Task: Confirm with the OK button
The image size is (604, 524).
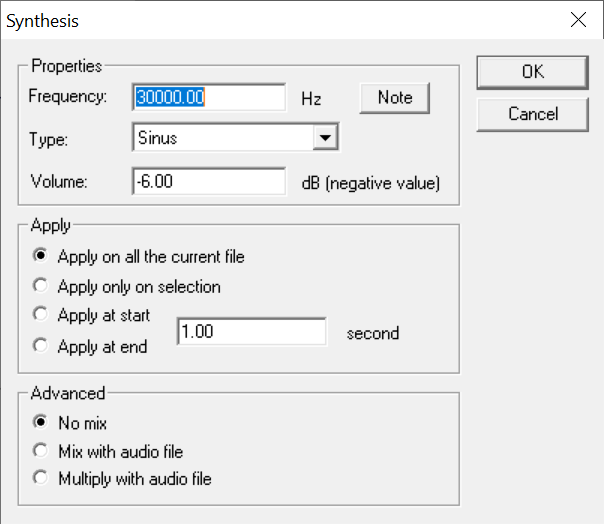Action: pos(532,72)
